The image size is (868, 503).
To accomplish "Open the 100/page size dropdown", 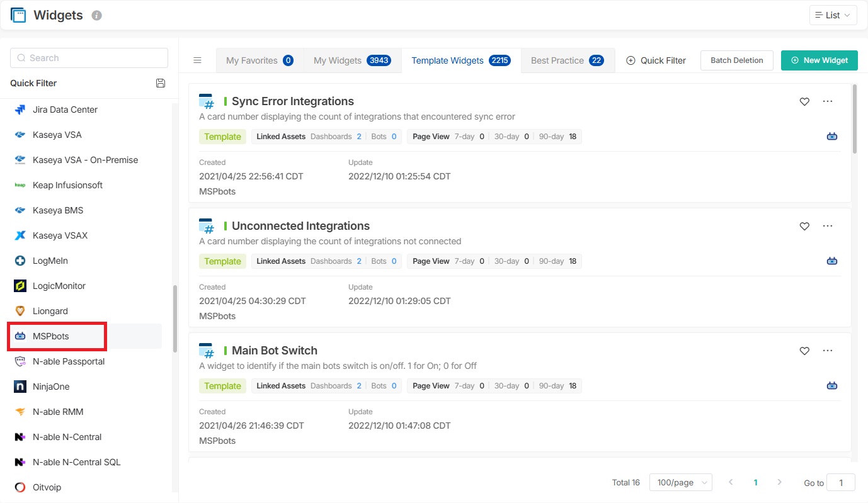I will coord(680,482).
